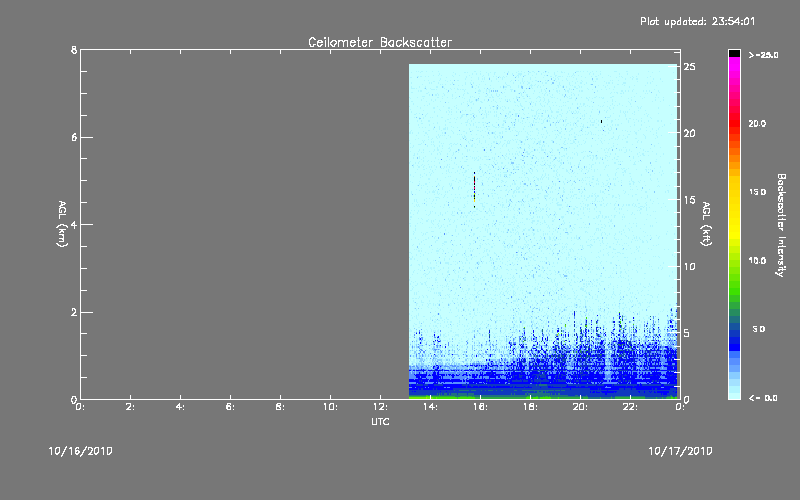Click the '18:' tick on the UTC axis
This screenshot has height=500, width=800.
[x=530, y=407]
